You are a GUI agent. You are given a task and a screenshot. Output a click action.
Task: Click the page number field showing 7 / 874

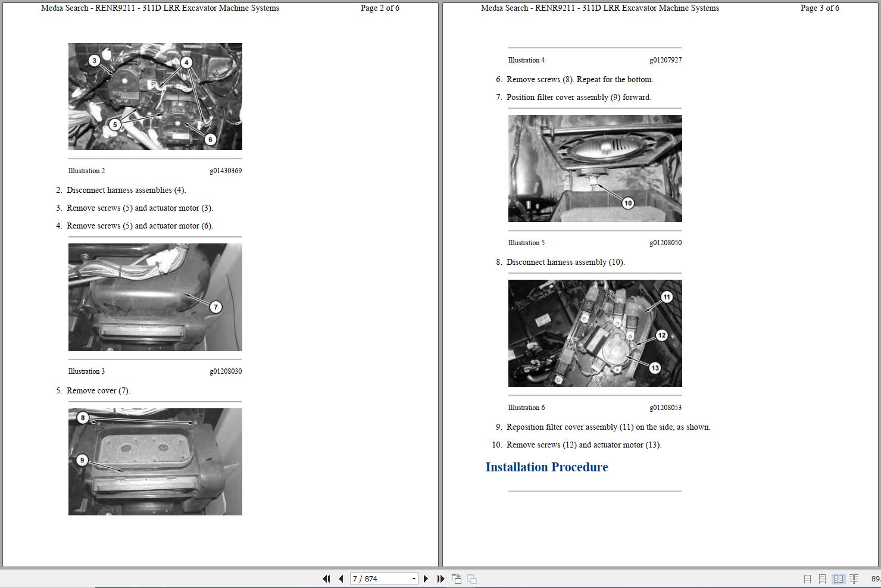pyautogui.click(x=375, y=578)
